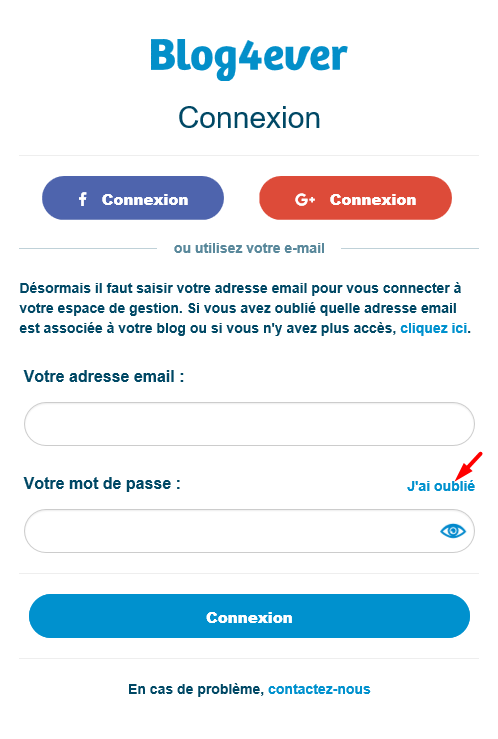Image resolution: width=498 pixels, height=739 pixels.
Task: Open the "J'ai oublié" forgotten password link
Action: click(x=441, y=486)
